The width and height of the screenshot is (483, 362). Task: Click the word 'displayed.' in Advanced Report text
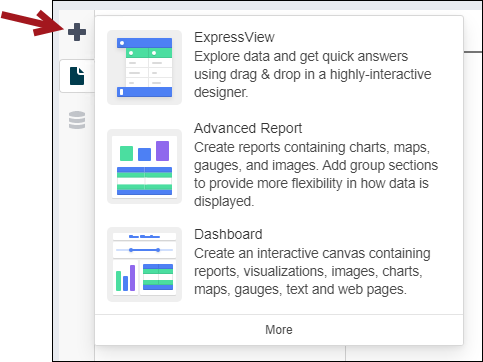tap(224, 201)
